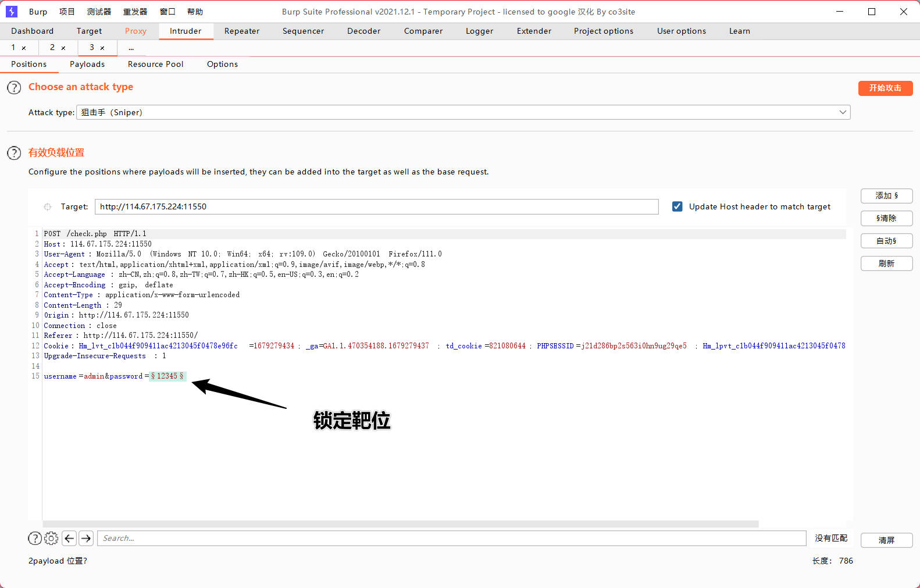920x588 pixels.
Task: Switch to the Decoder tab
Action: pyautogui.click(x=363, y=31)
